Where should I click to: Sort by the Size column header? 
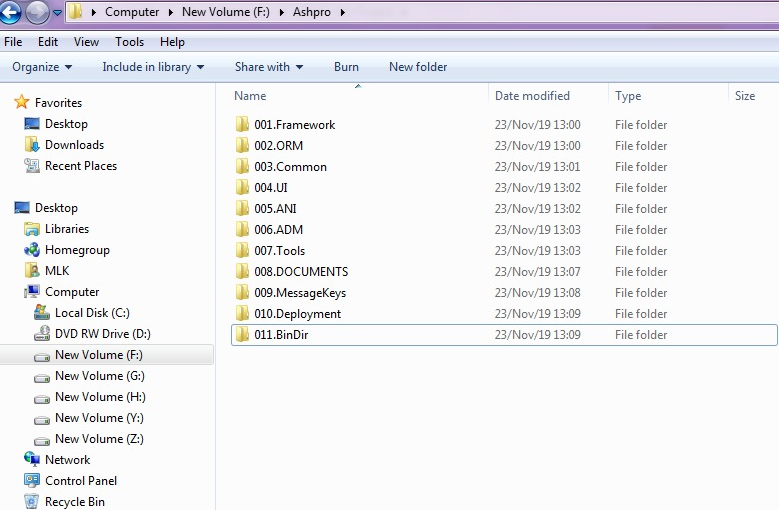click(745, 96)
